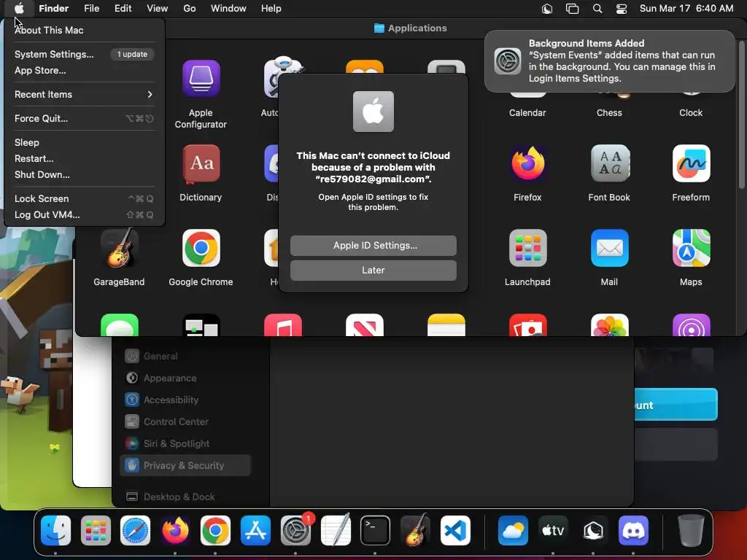This screenshot has height=560, width=747.
Task: Click the Applications window scrollbar
Action: [741, 114]
